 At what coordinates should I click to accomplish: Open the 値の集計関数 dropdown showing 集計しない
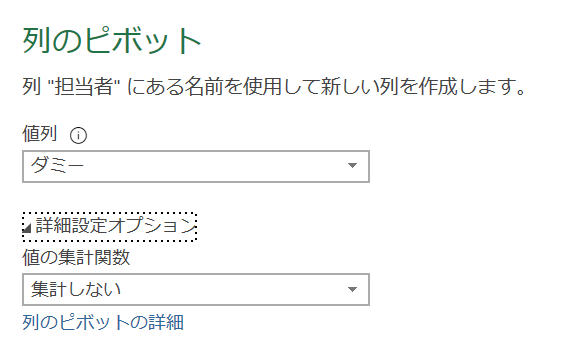196,289
